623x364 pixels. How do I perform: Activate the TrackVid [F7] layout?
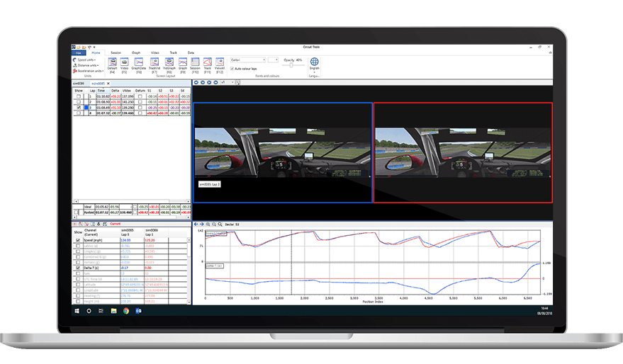[154, 64]
